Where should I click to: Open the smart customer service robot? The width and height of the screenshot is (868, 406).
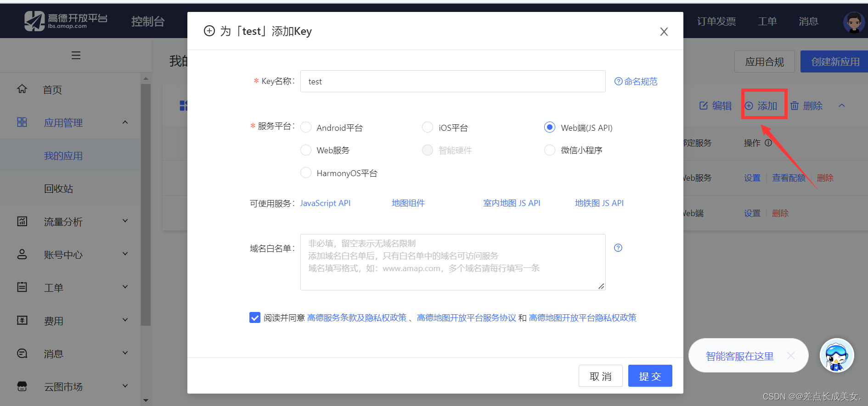pyautogui.click(x=837, y=356)
